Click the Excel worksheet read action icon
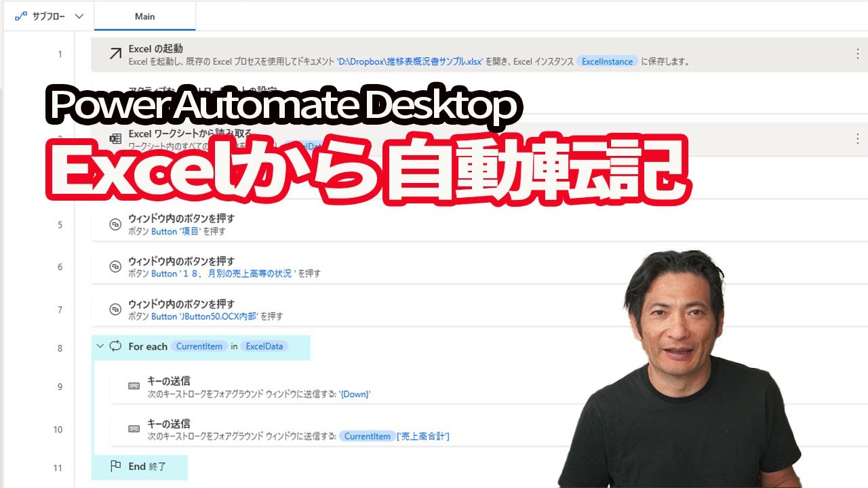Image resolution: width=868 pixels, height=488 pixels. 115,139
